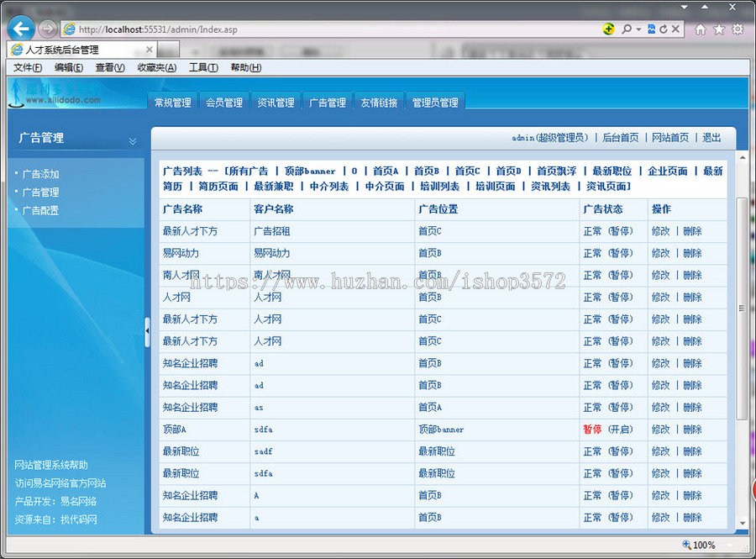The height and width of the screenshot is (559, 756).
Task: Collapse the 广告管理 sidebar chevron
Action: [x=133, y=141]
